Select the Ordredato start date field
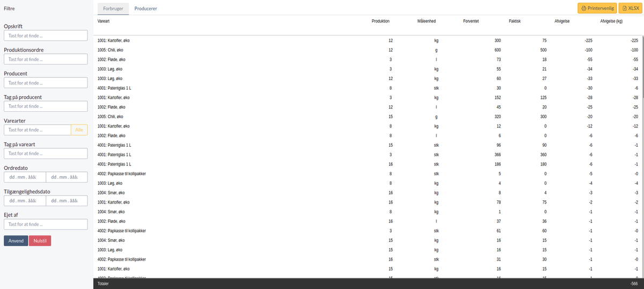The height and width of the screenshot is (289, 644). [25, 177]
